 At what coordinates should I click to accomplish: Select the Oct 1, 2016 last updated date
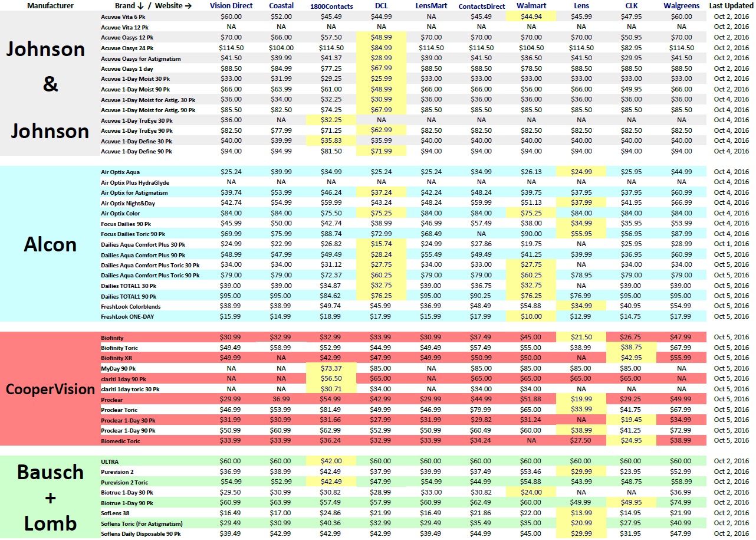click(731, 244)
